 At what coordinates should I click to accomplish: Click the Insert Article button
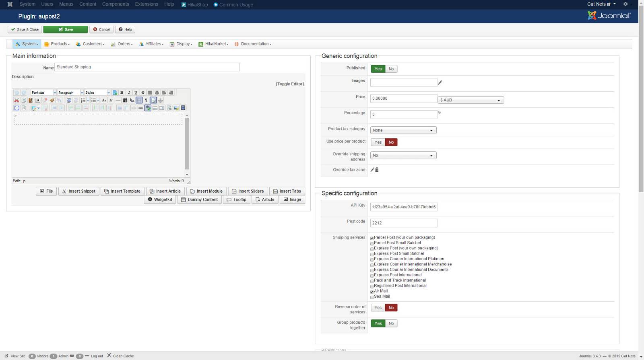pos(165,191)
